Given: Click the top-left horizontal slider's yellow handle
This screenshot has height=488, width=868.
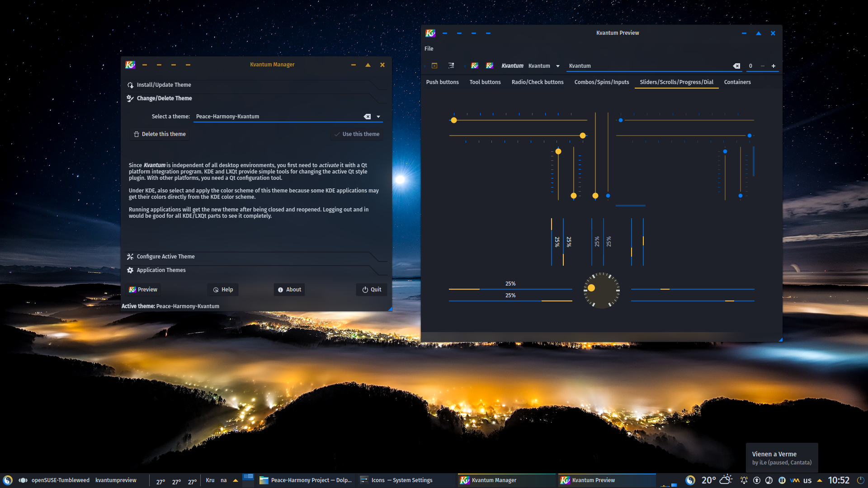Looking at the screenshot, I should tap(454, 120).
